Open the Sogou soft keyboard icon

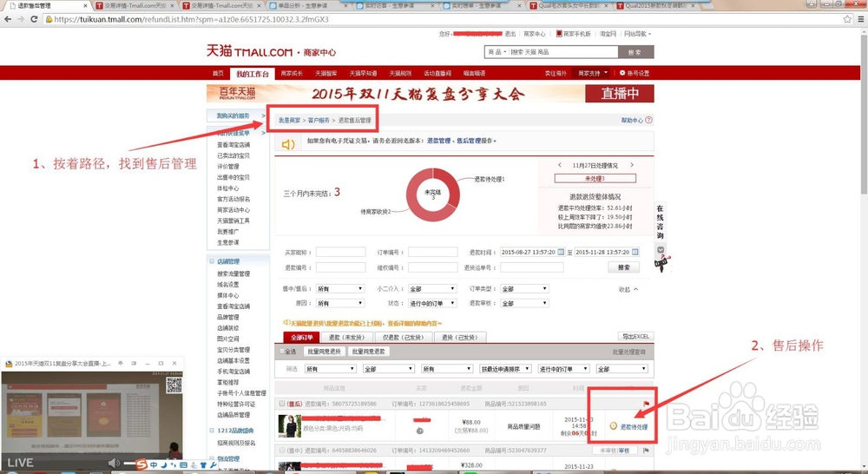point(184,465)
